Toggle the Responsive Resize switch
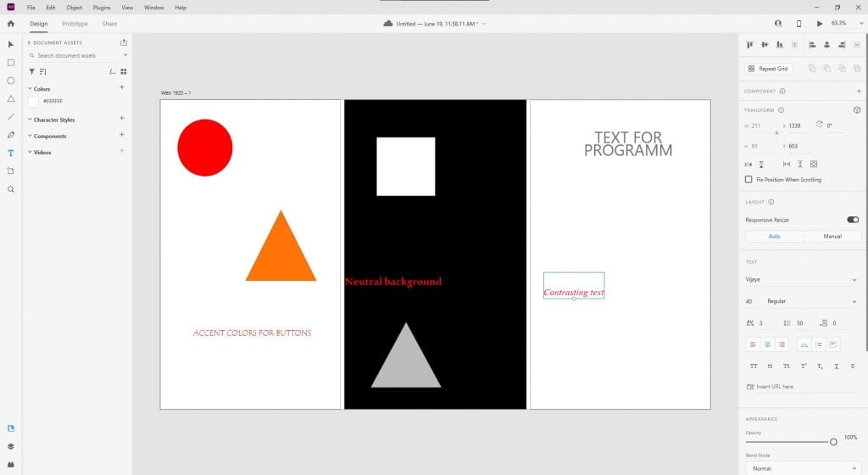The image size is (868, 475). point(852,220)
